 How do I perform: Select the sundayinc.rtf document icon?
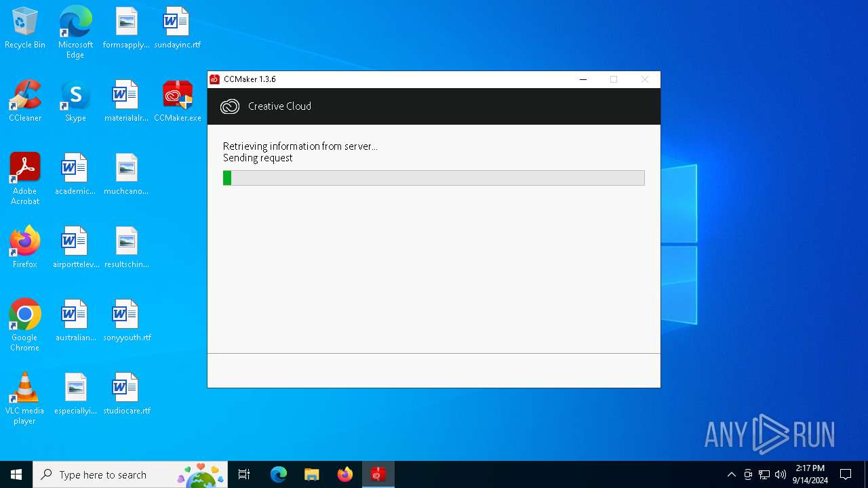coord(177,28)
